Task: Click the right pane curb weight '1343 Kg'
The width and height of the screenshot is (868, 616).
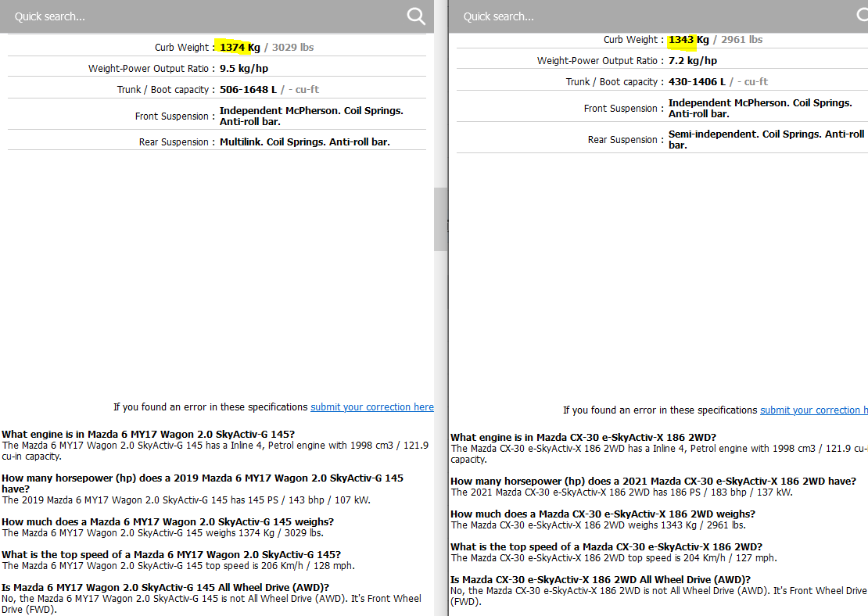Action: 689,39
